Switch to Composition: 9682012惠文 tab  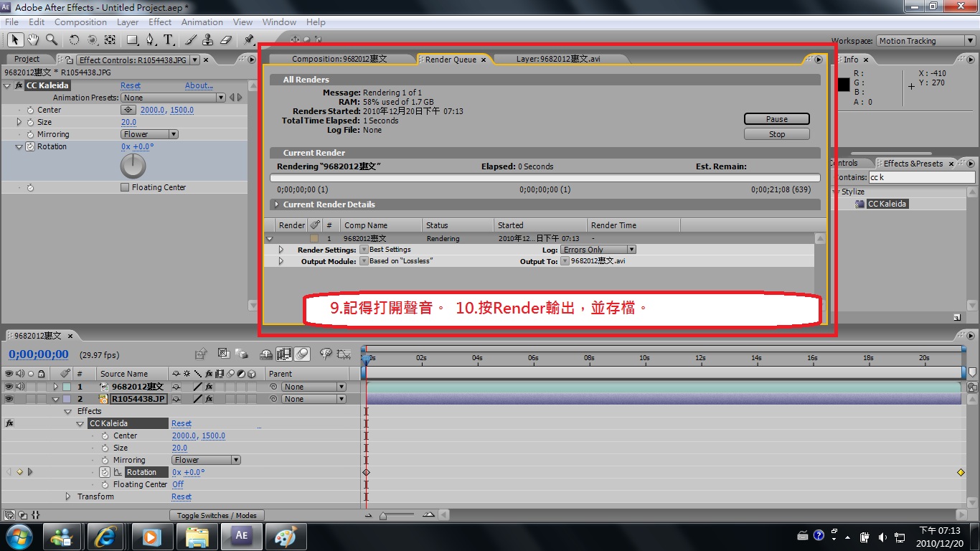[x=339, y=60]
